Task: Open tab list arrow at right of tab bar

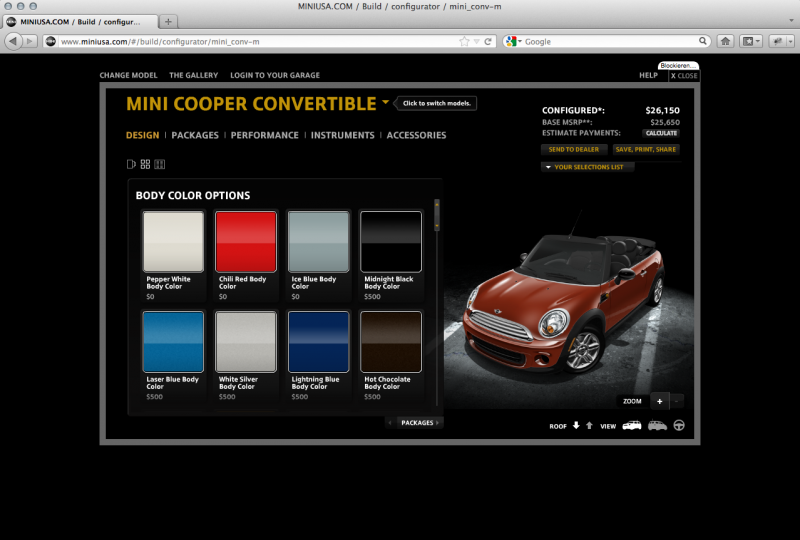Action: point(791,21)
